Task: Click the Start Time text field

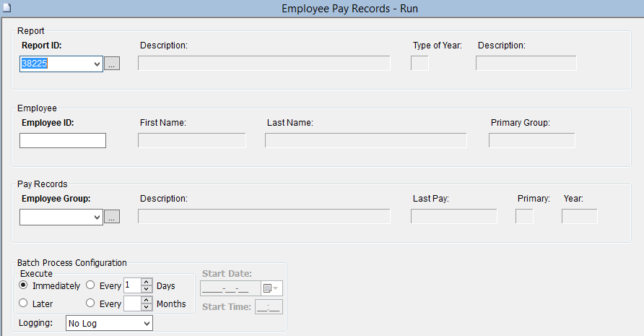Action: coord(267,307)
